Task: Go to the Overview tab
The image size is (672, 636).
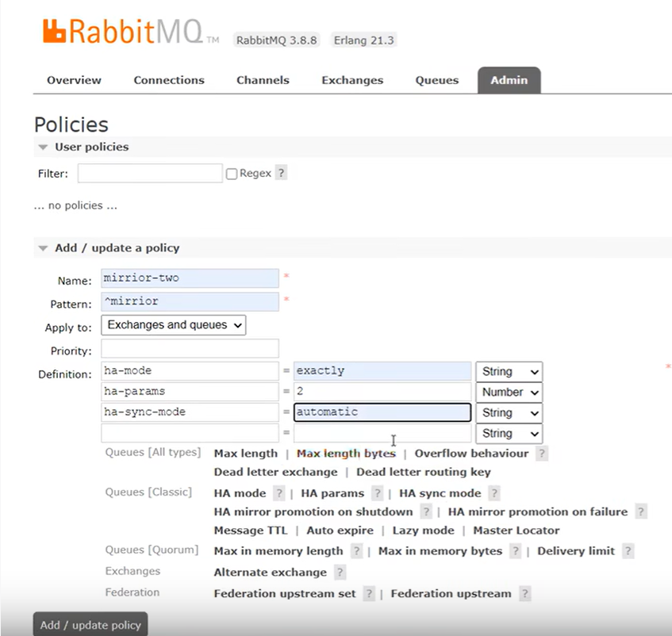Action: point(74,80)
